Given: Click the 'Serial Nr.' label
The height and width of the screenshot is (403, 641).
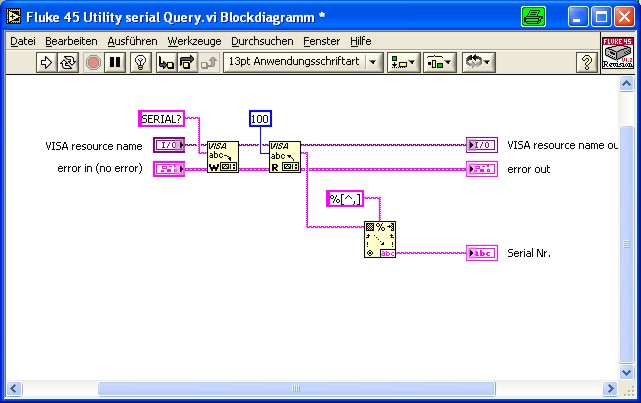Looking at the screenshot, I should click(529, 253).
